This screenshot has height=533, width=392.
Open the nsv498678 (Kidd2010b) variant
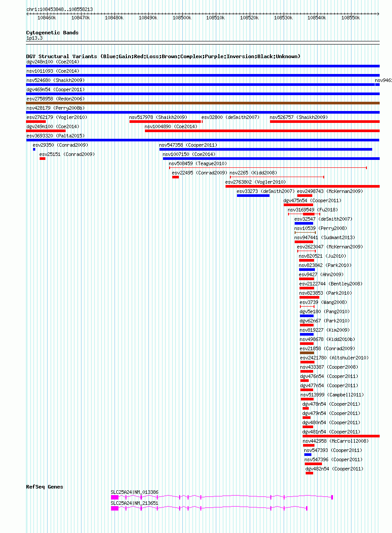[307, 344]
